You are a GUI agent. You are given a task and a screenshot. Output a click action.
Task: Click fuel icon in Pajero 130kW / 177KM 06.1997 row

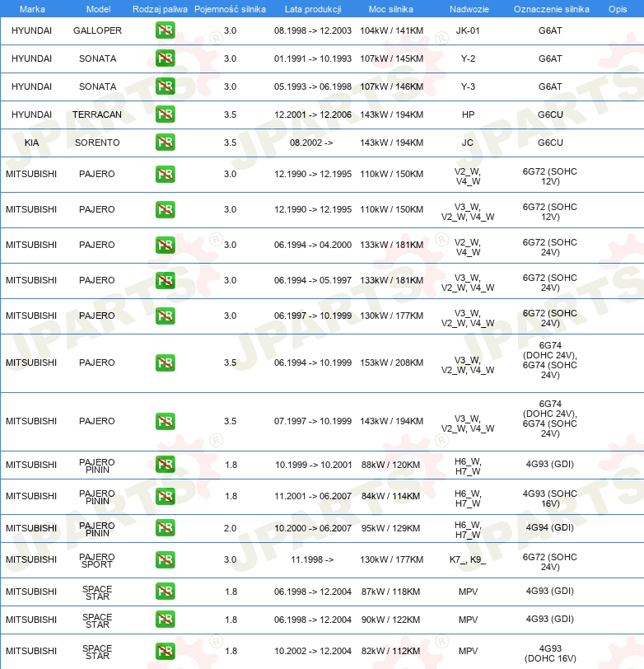coord(165,316)
